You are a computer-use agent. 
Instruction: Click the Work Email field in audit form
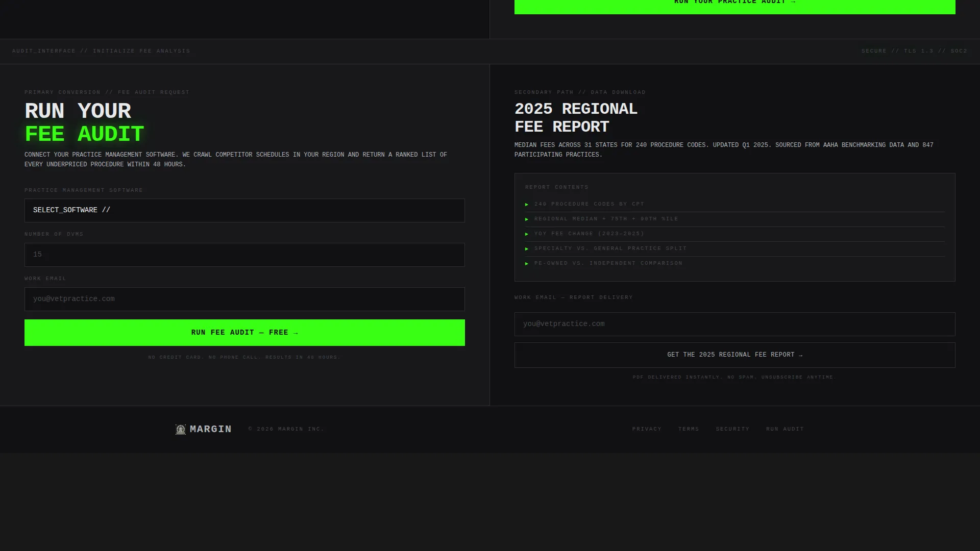[244, 299]
